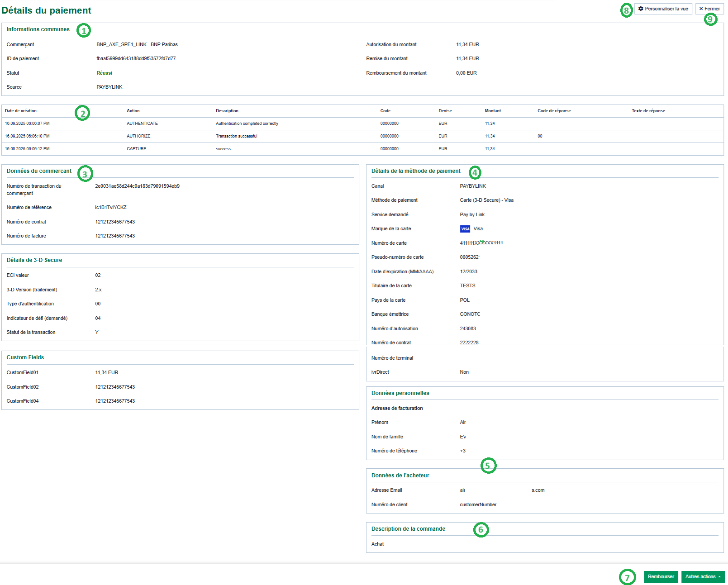This screenshot has height=585, width=728.
Task: Sort by the Date de création column header
Action: (21, 111)
